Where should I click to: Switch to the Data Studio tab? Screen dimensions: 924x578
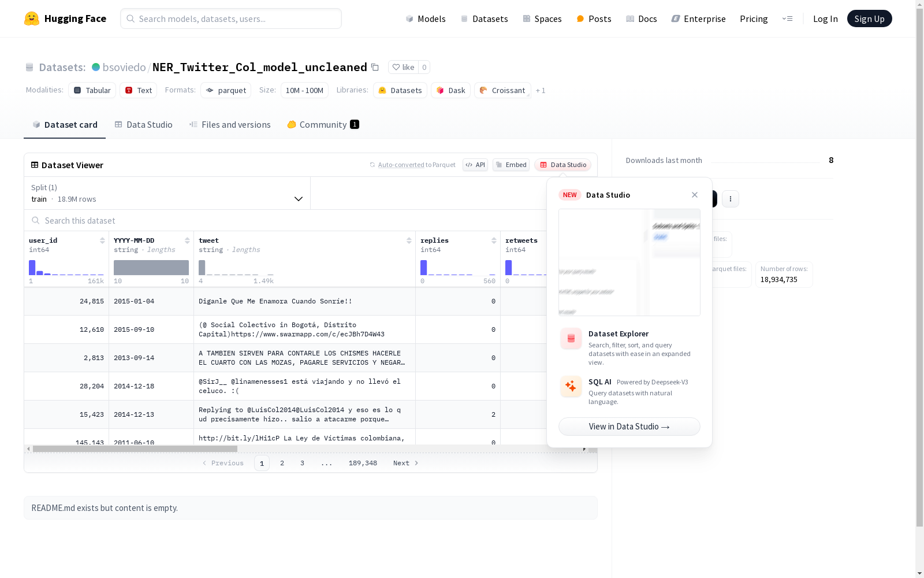click(143, 125)
